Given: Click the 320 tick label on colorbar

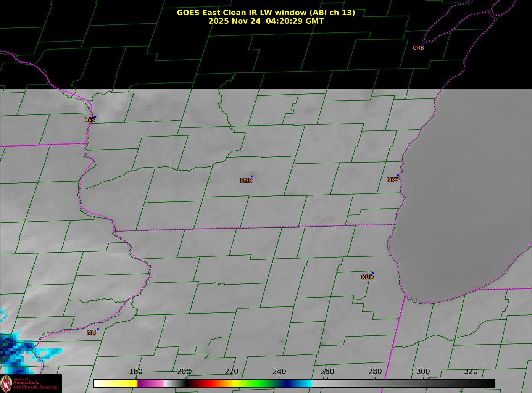Looking at the screenshot, I should (x=471, y=372).
